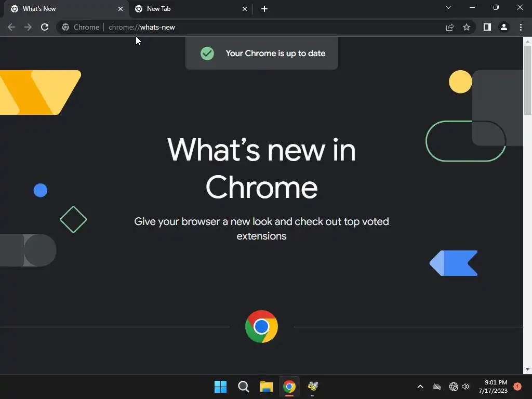Click the vertical scrollbar thumb
The width and height of the screenshot is (532, 399).
527,80
